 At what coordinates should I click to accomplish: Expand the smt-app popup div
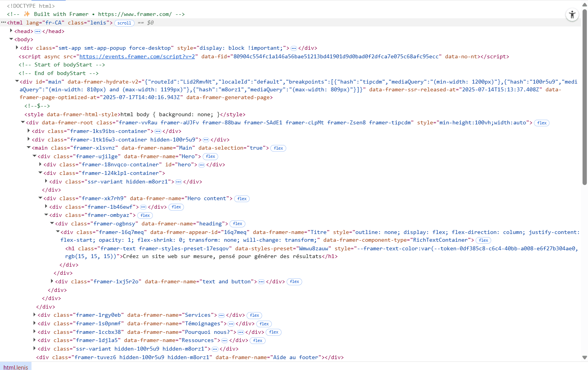pyautogui.click(x=17, y=47)
